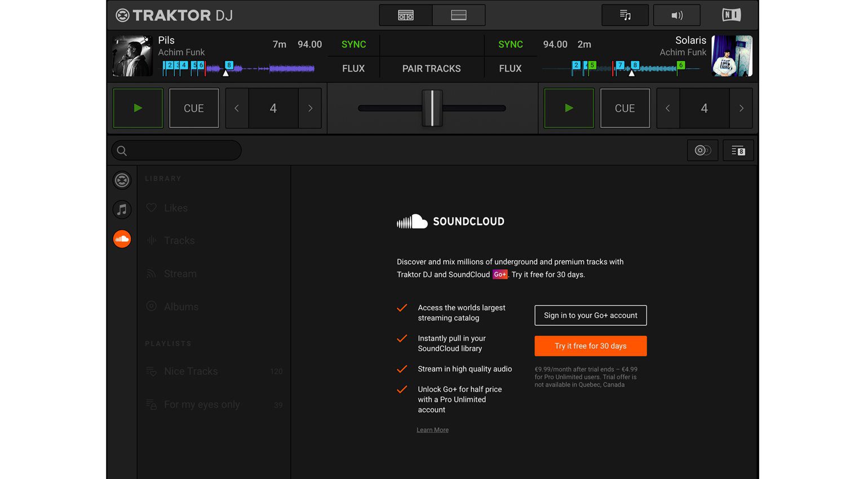Viewport: 868px width, 479px height.
Task: Click the Go+ badge in description
Action: coord(500,274)
